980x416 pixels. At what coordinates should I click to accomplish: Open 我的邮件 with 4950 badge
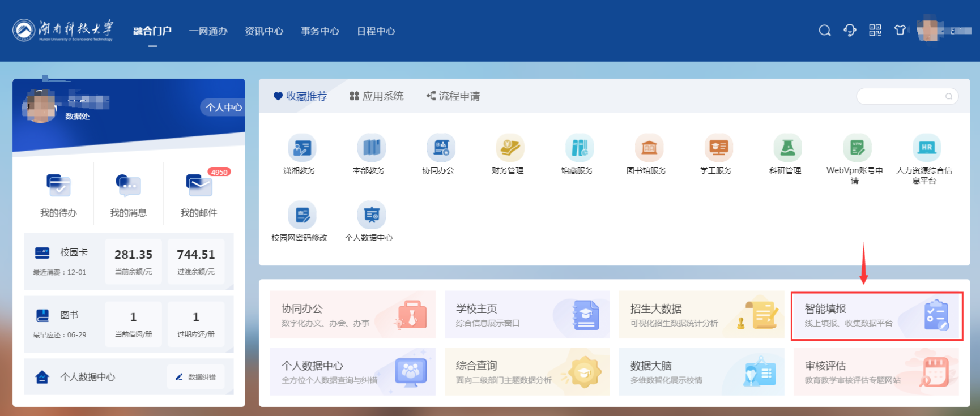pyautogui.click(x=198, y=186)
